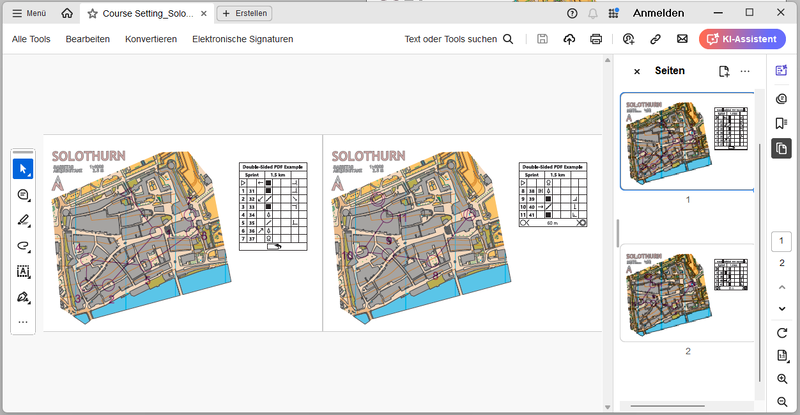This screenshot has width=800, height=415.
Task: Click Anmelden to sign in
Action: (x=658, y=13)
